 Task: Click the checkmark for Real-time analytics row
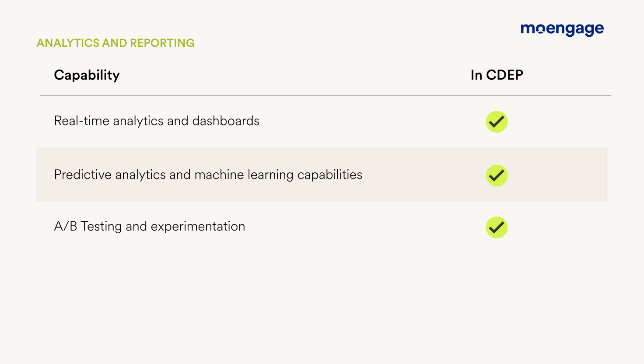(x=497, y=122)
